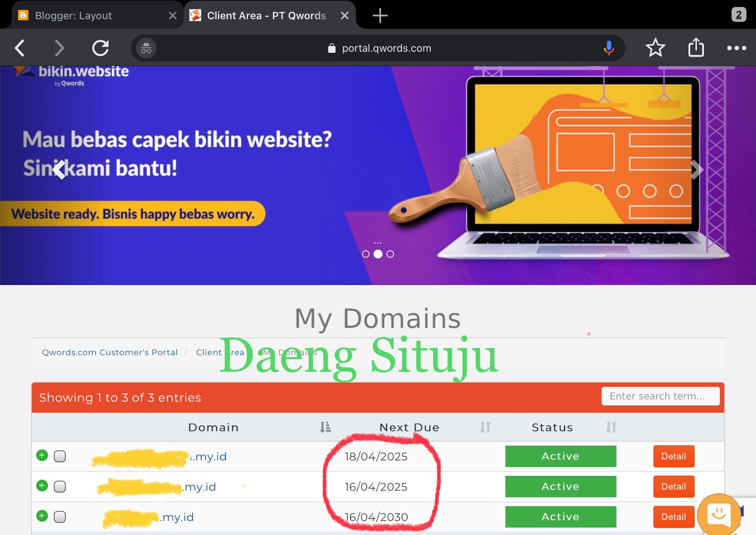
Task: Click the Active status for 16/04/2030 domain
Action: point(560,517)
